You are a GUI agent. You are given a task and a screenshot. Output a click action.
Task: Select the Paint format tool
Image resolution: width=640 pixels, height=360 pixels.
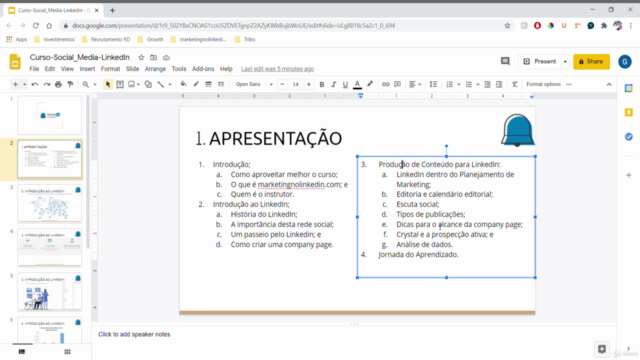pos(70,84)
